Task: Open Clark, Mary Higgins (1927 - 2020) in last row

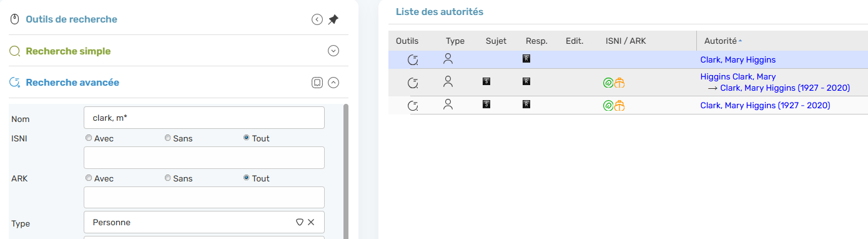Action: 766,106
